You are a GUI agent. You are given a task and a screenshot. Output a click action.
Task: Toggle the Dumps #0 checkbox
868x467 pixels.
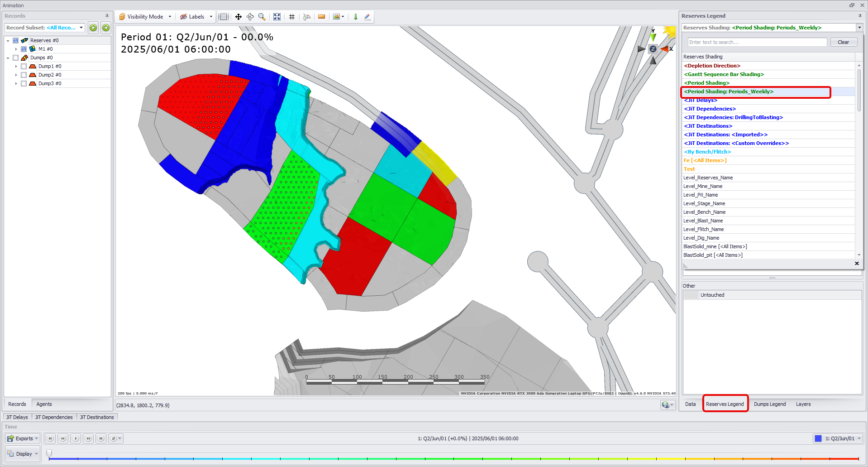pyautogui.click(x=16, y=58)
